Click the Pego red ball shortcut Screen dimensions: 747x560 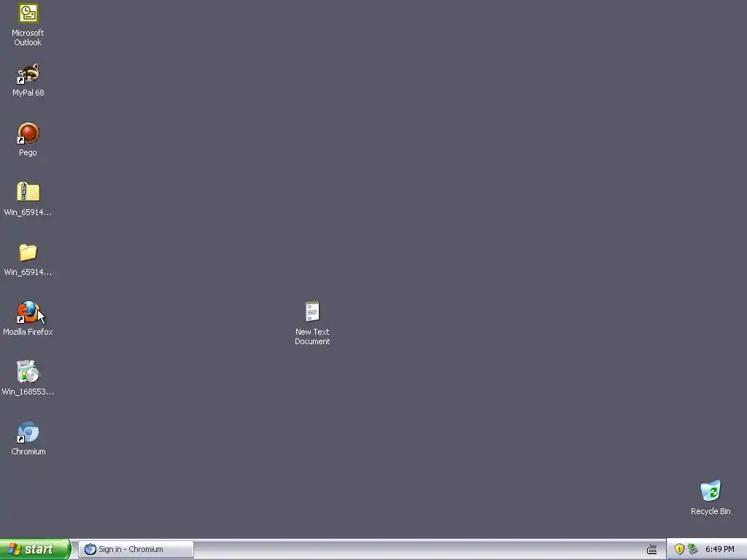click(x=28, y=133)
